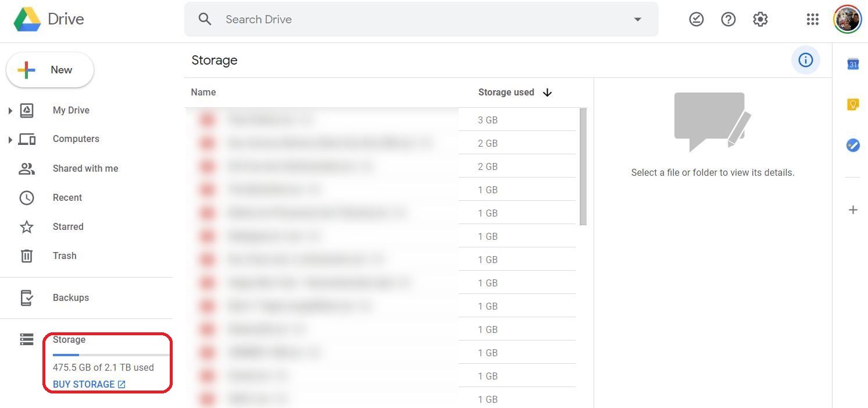
Task: Expand the My Drive folder tree
Action: (x=10, y=111)
